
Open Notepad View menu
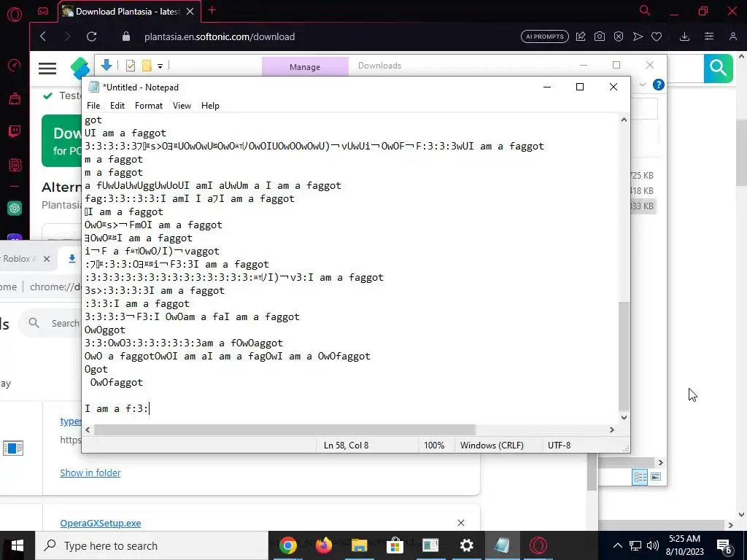coord(182,106)
